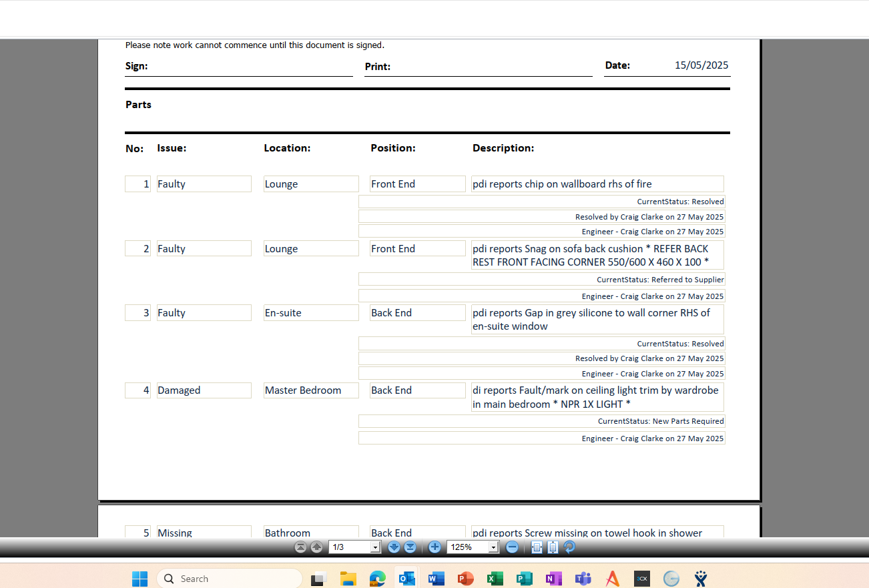Go to next page with down arrow
The image size is (869, 588).
pos(394,547)
